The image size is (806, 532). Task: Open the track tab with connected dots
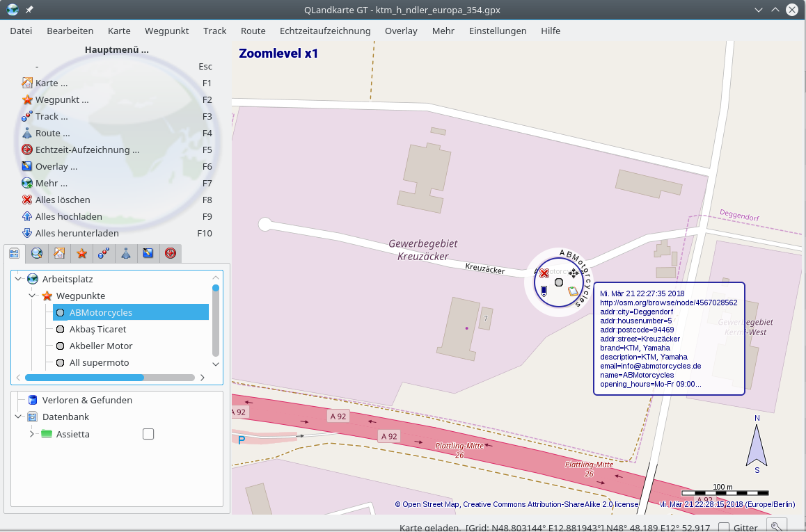coord(104,254)
